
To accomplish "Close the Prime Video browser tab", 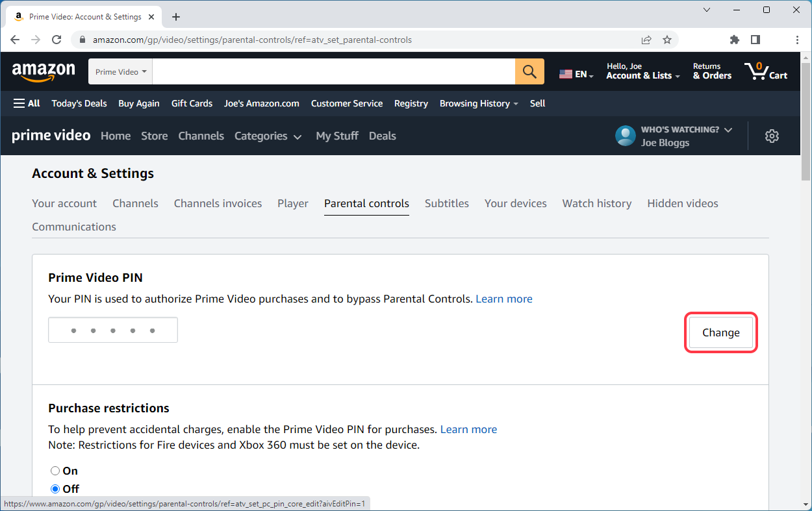I will [x=153, y=17].
